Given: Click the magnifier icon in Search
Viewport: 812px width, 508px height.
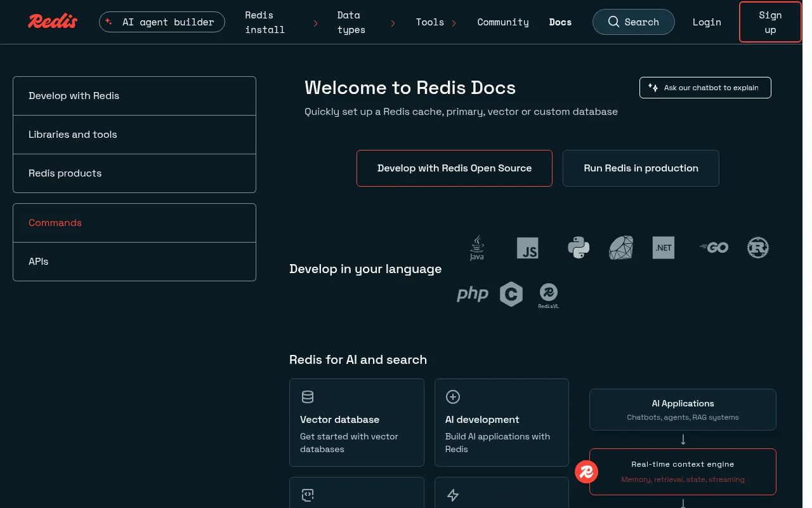Looking at the screenshot, I should pos(613,22).
